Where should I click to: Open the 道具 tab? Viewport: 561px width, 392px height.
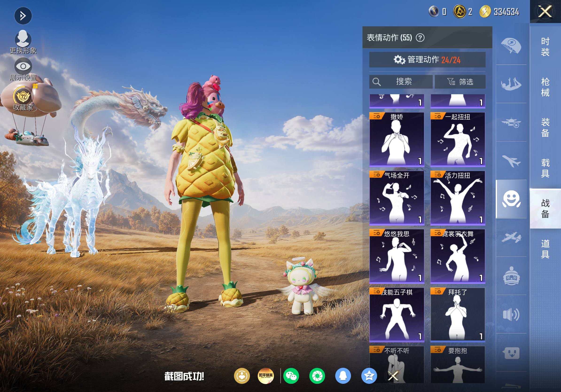545,249
